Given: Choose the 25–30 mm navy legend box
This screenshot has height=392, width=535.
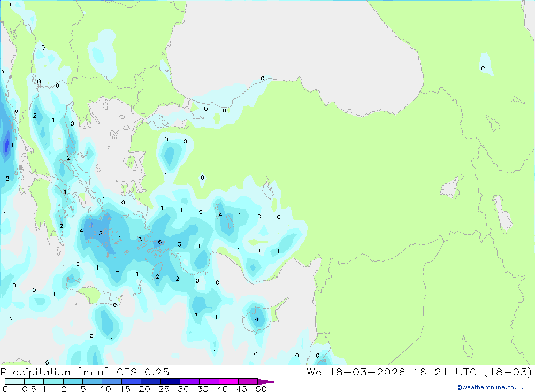Looking at the screenshot, I should [x=170, y=381].
